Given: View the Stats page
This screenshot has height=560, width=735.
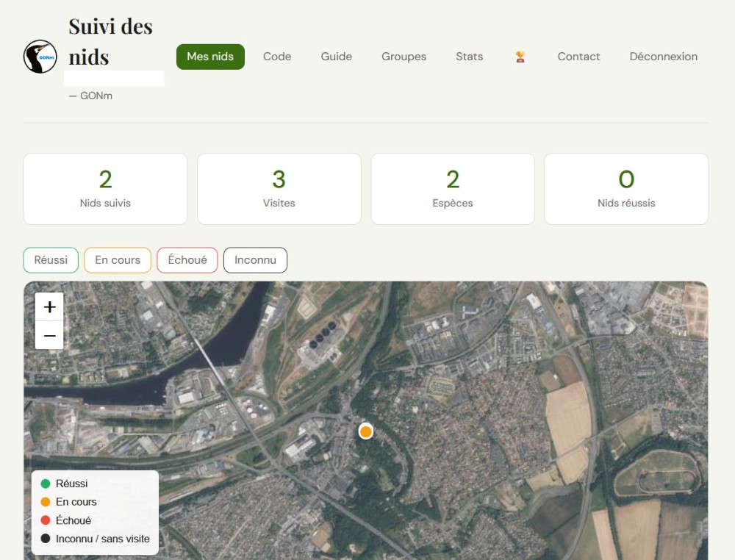Looking at the screenshot, I should [x=469, y=57].
